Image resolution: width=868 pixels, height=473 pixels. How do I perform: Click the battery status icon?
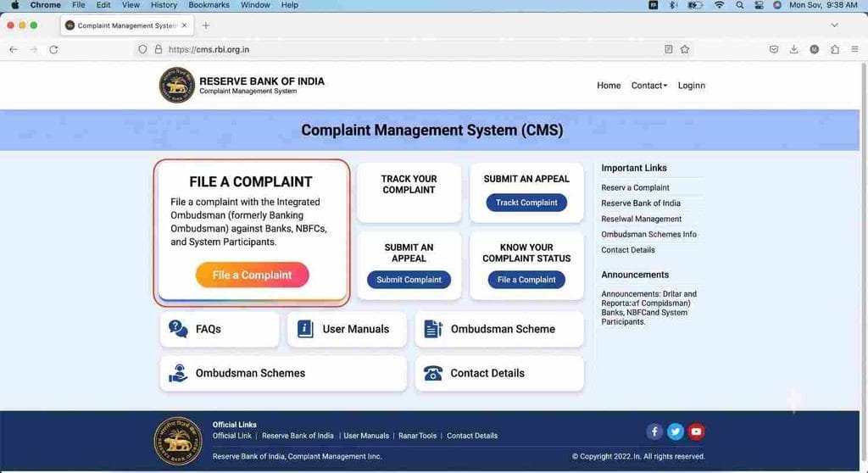tap(695, 5)
